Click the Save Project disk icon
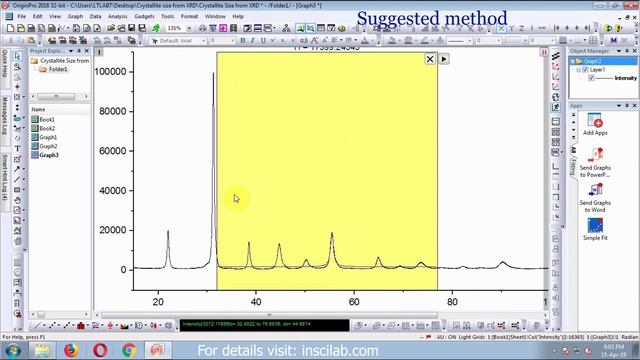Image resolution: width=640 pixels, height=360 pixels. coord(131,28)
